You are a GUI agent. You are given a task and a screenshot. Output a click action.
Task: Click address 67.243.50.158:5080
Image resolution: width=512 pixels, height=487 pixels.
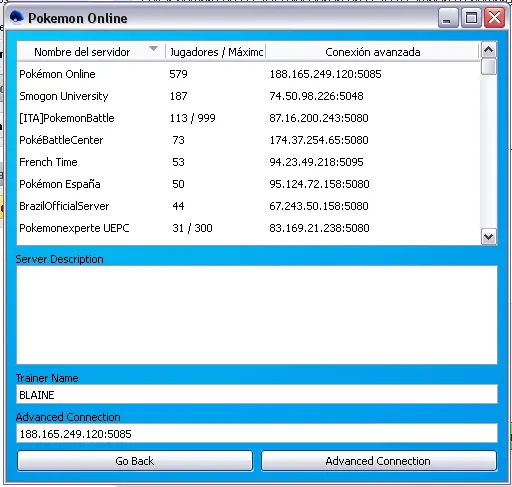[x=319, y=206]
